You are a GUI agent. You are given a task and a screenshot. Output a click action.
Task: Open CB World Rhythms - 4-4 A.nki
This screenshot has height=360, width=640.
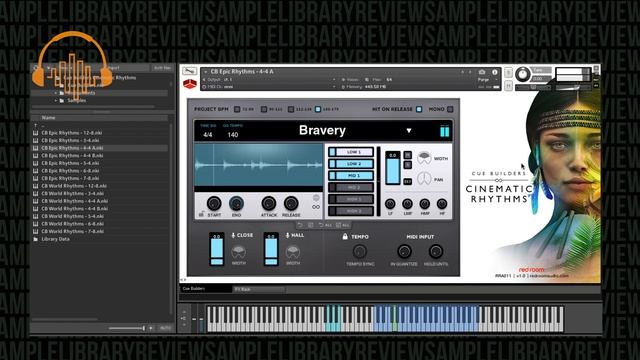click(x=75, y=201)
